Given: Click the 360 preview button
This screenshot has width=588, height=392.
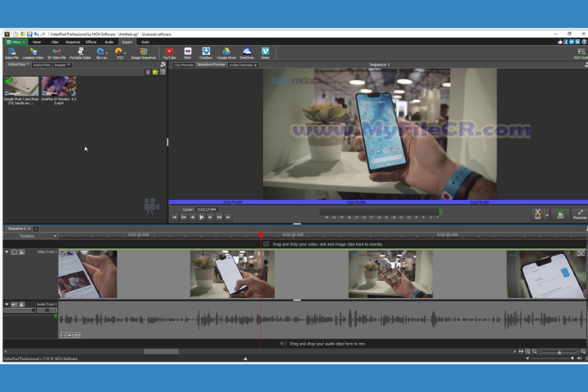Looking at the screenshot, I should pos(560,215).
